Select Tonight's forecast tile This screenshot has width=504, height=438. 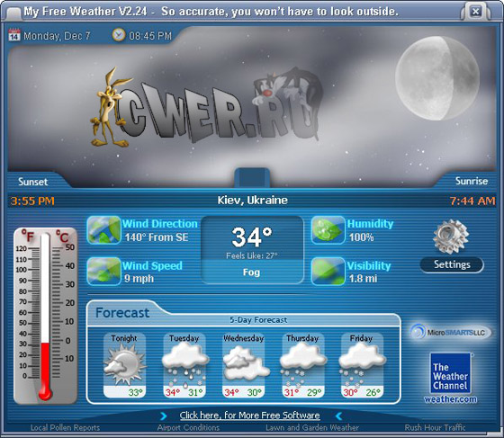point(124,365)
